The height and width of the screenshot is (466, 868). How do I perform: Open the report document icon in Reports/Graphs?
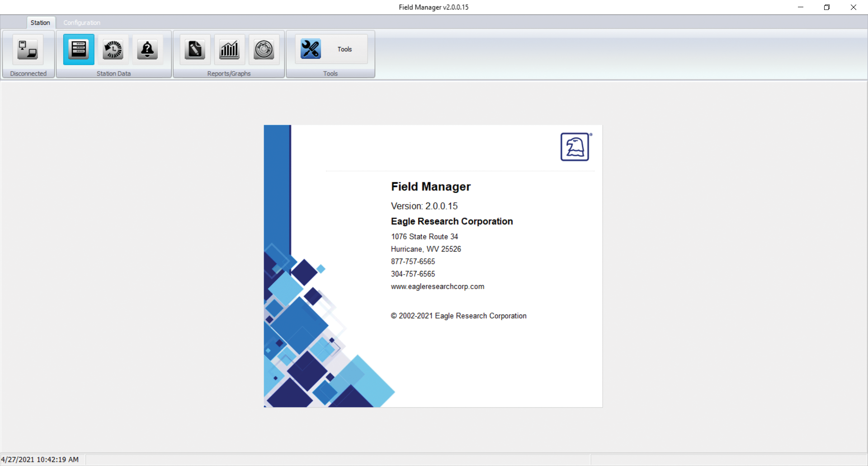[195, 49]
